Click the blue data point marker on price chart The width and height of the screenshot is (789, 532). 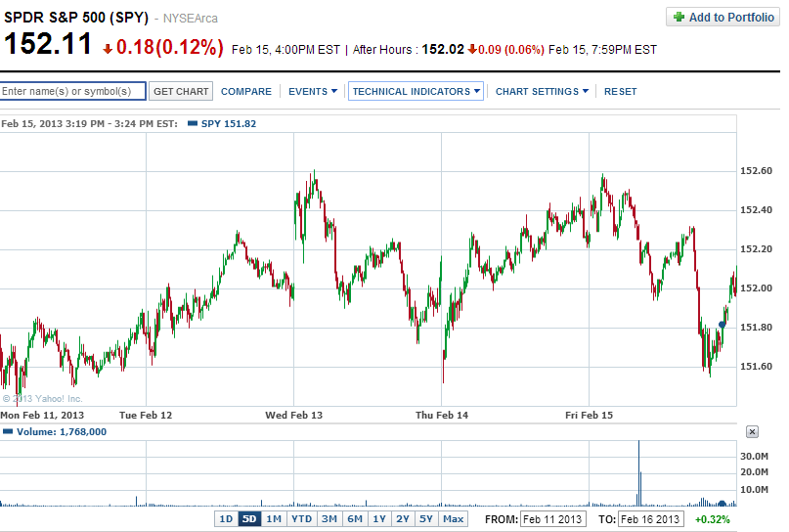coord(722,325)
